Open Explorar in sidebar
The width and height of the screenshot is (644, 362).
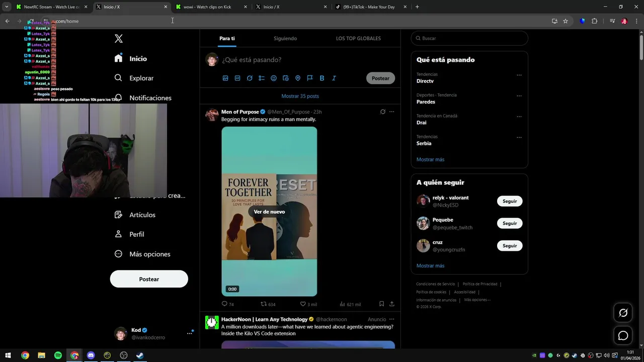134,78
